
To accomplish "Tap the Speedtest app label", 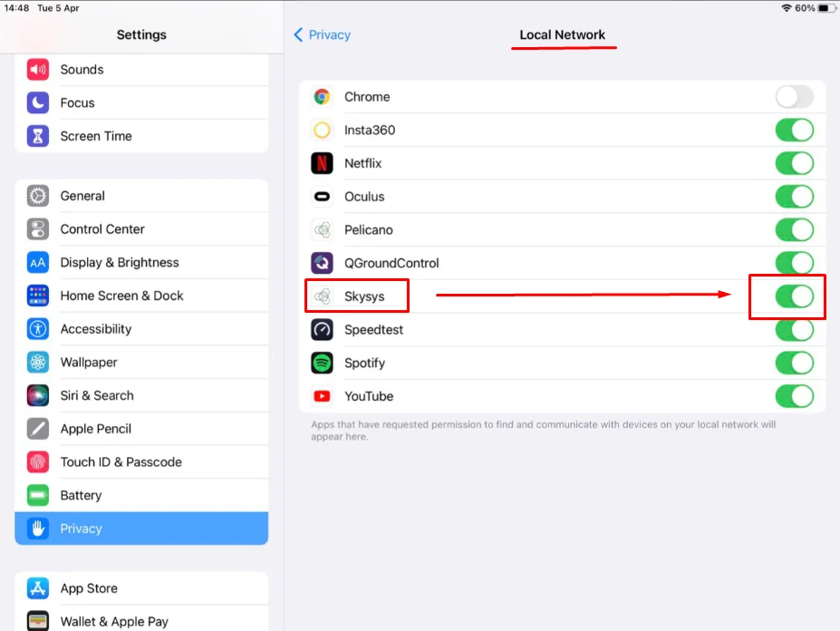I will tap(373, 330).
